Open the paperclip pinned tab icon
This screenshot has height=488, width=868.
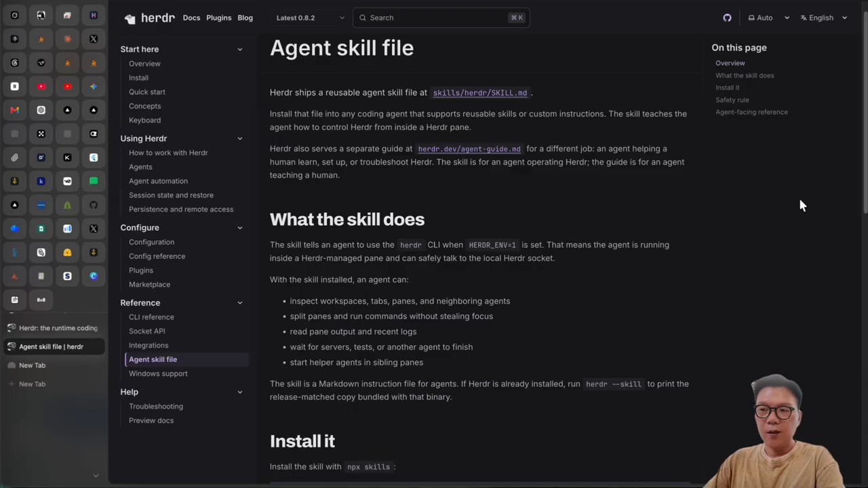15,157
